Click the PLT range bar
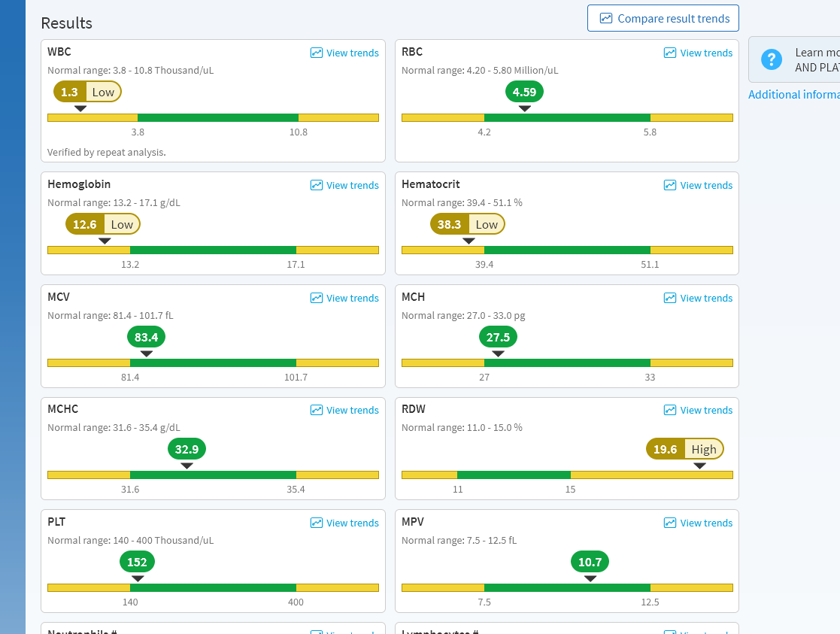Screen dimensions: 840x634 (x=214, y=588)
